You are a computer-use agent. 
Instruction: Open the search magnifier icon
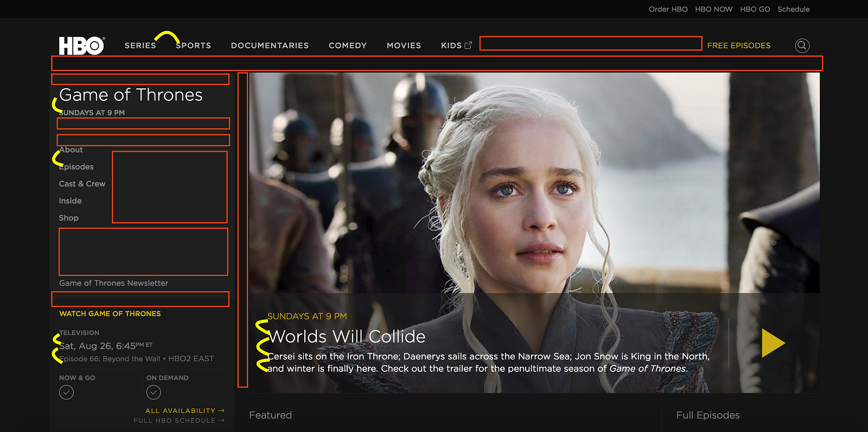pos(802,46)
